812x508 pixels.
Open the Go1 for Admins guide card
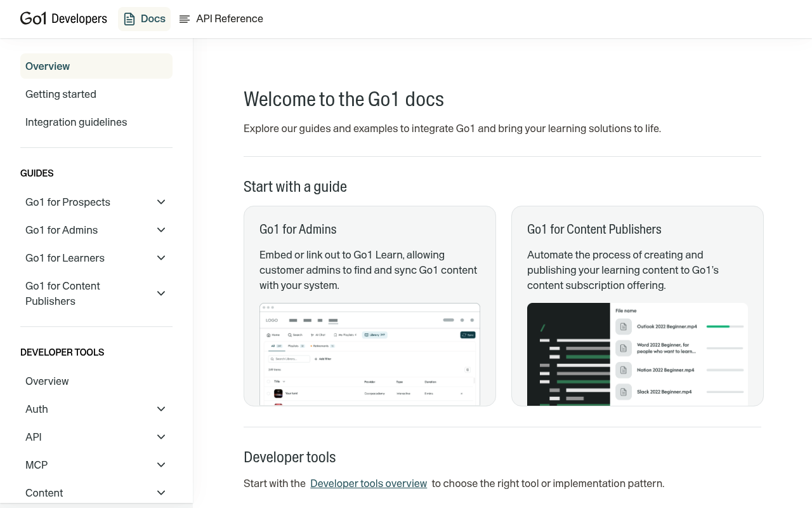pos(370,306)
